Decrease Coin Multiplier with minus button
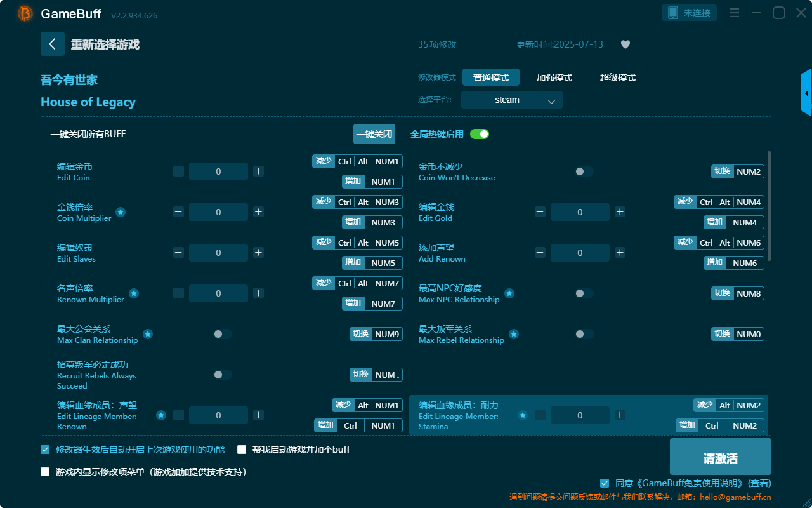The image size is (812, 508). click(178, 212)
